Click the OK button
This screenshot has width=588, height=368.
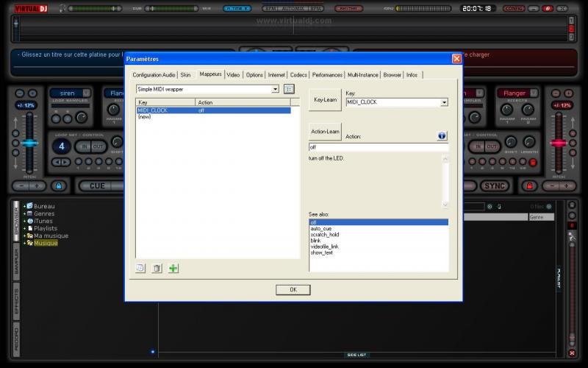coord(293,289)
